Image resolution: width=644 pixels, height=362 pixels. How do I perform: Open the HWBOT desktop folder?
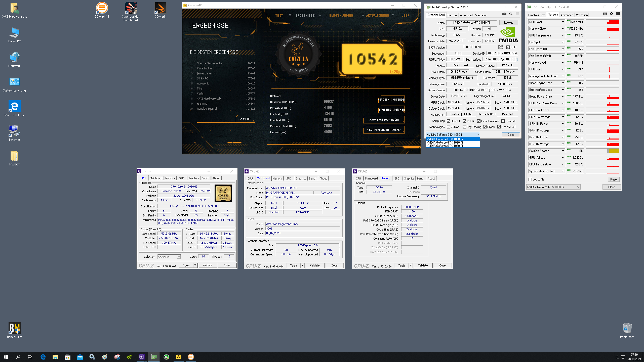pos(14,158)
